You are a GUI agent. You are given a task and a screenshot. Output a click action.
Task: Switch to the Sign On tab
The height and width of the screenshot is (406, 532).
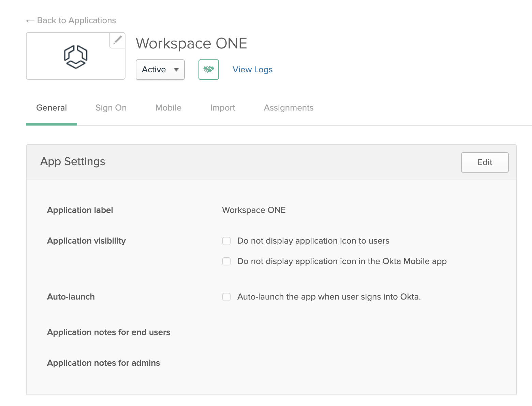111,108
